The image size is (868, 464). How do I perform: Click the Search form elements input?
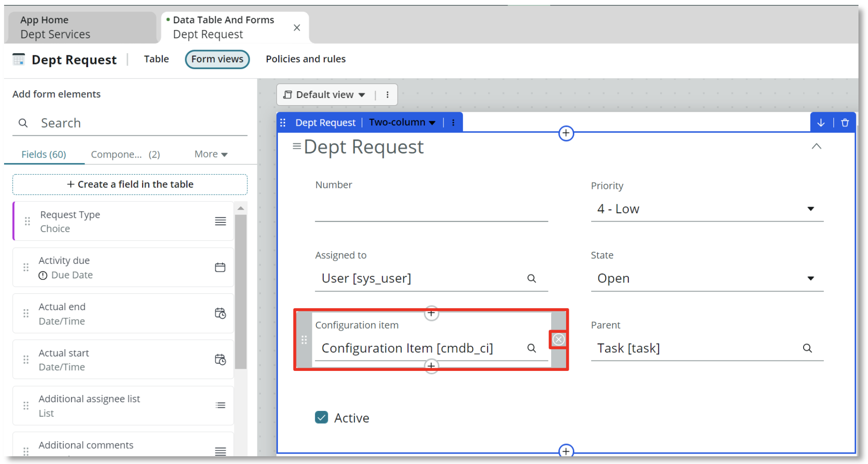point(130,123)
